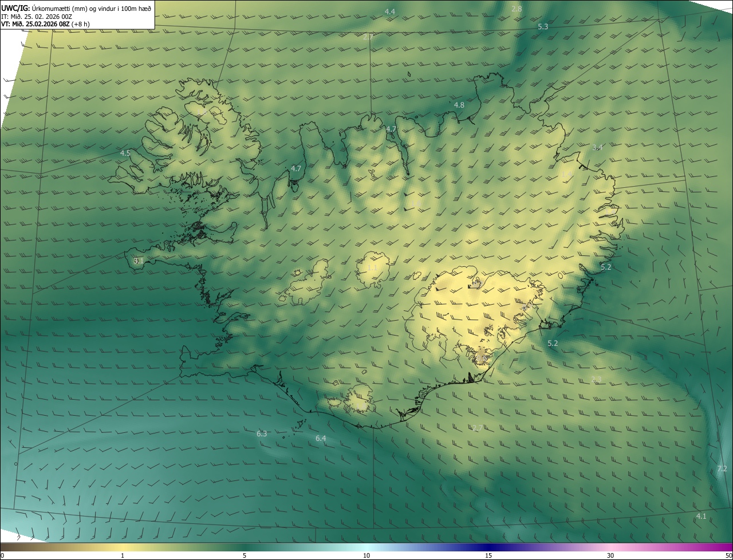The image size is (733, 560).
Task: Click the 3.1 value on Snæfellsnes tip
Action: [x=139, y=261]
